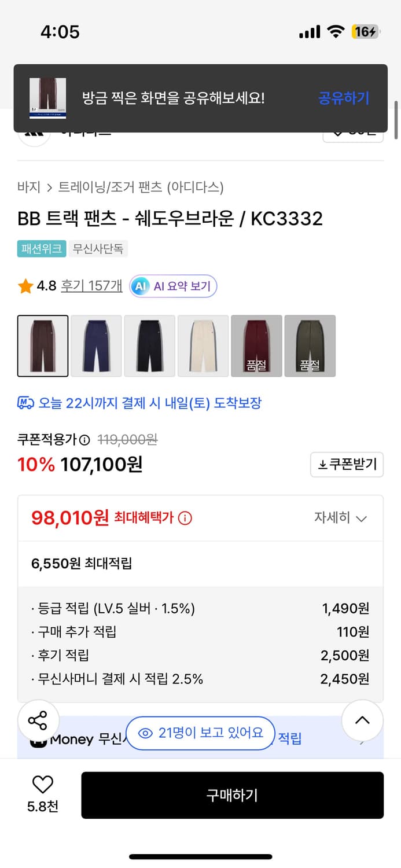Viewport: 401px width, 868px height.
Task: Expand the 자세히 benefits section
Action: click(x=341, y=518)
